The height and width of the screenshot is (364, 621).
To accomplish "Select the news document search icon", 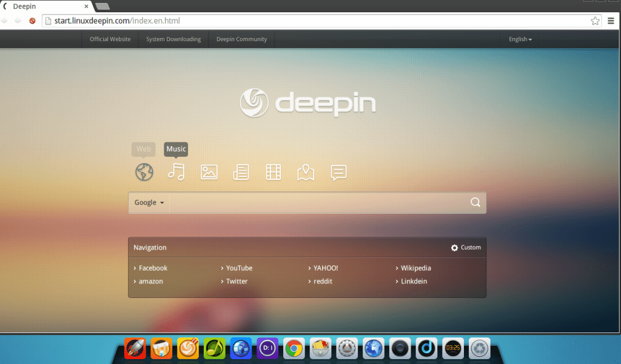I will [x=241, y=172].
